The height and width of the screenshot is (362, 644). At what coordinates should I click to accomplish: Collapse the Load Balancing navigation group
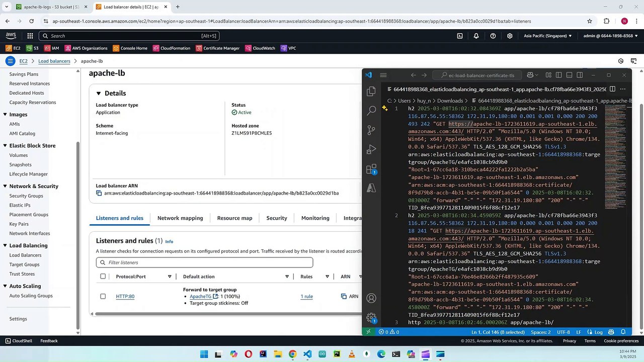[x=5, y=245]
